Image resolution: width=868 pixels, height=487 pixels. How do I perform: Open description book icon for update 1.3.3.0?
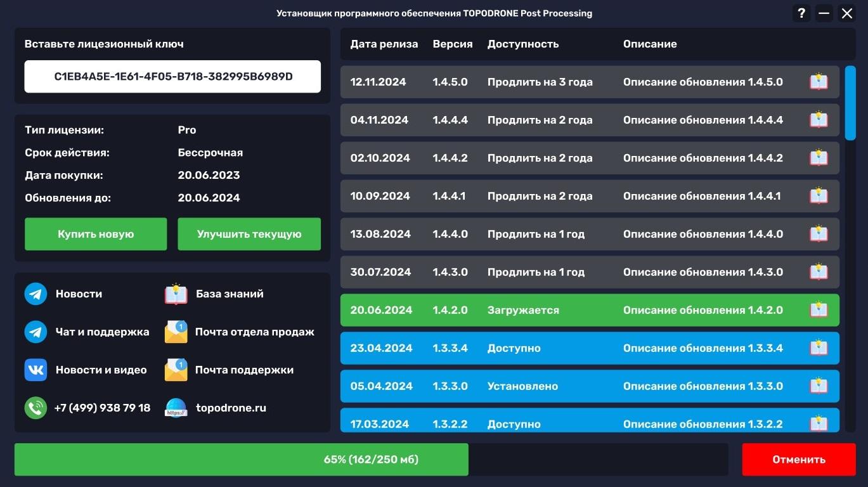[819, 386]
